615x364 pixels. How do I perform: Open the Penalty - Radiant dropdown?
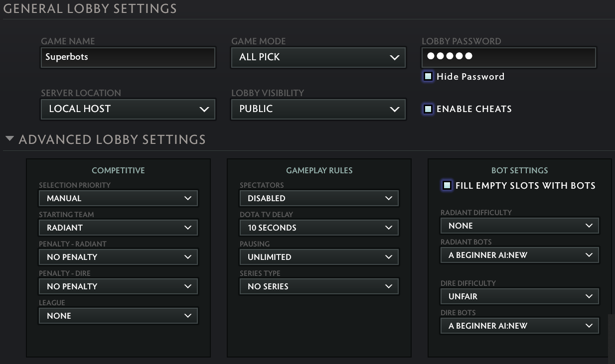coord(118,257)
